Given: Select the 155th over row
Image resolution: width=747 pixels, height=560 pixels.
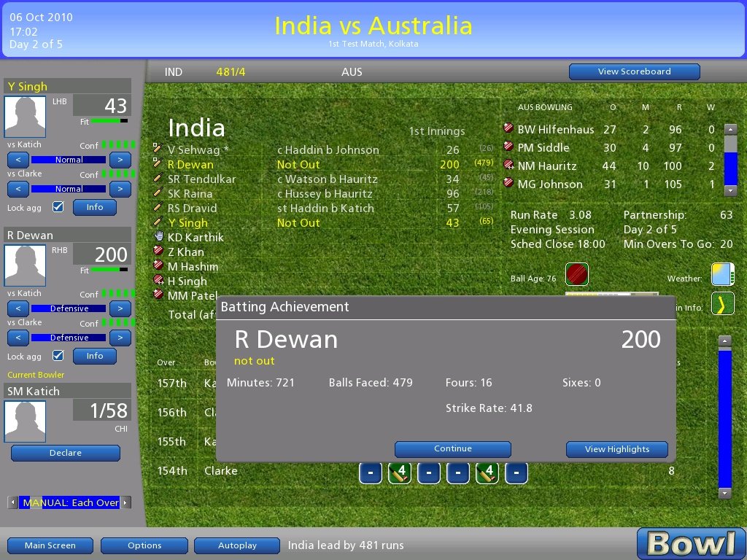Looking at the screenshot, I should (186, 441).
